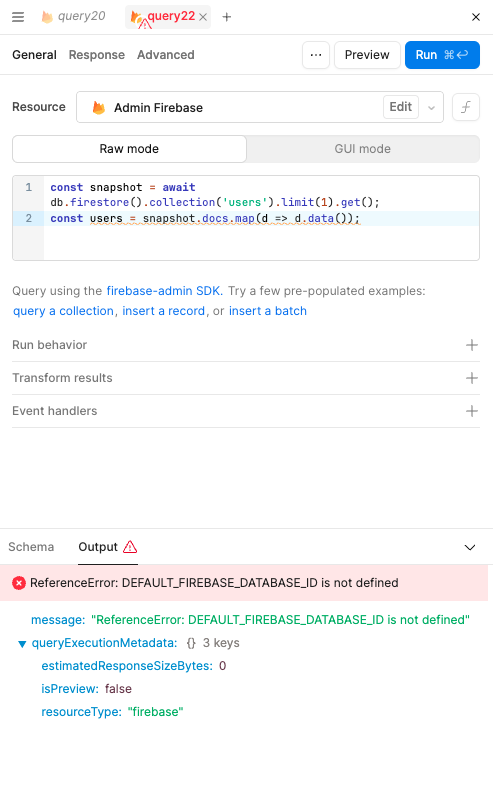Switch to Raw mode
The height and width of the screenshot is (794, 493).
(129, 149)
